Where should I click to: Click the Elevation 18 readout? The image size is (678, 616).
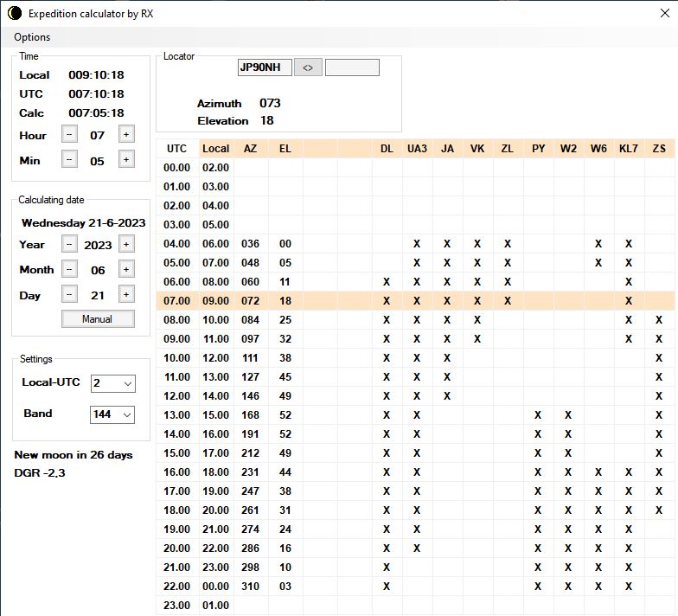(266, 120)
